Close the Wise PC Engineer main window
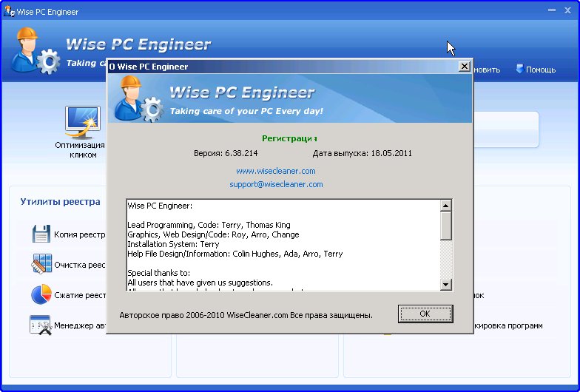The image size is (580, 392). 568,10
